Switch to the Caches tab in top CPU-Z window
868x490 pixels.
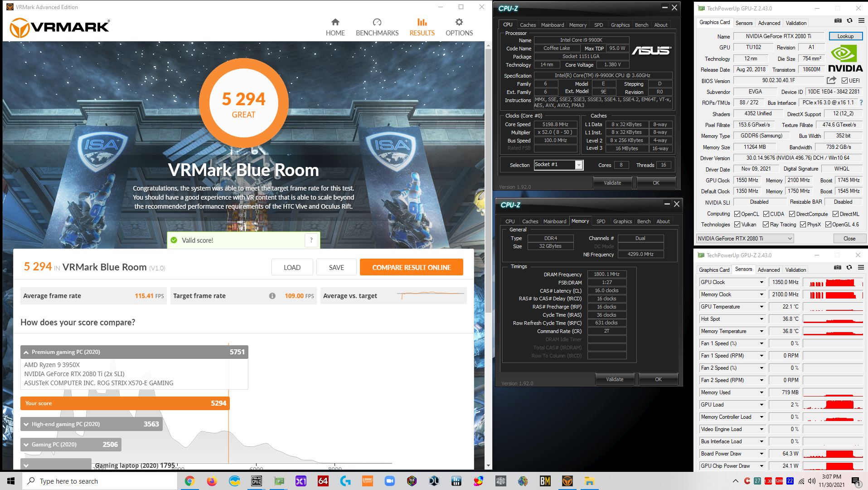click(528, 25)
